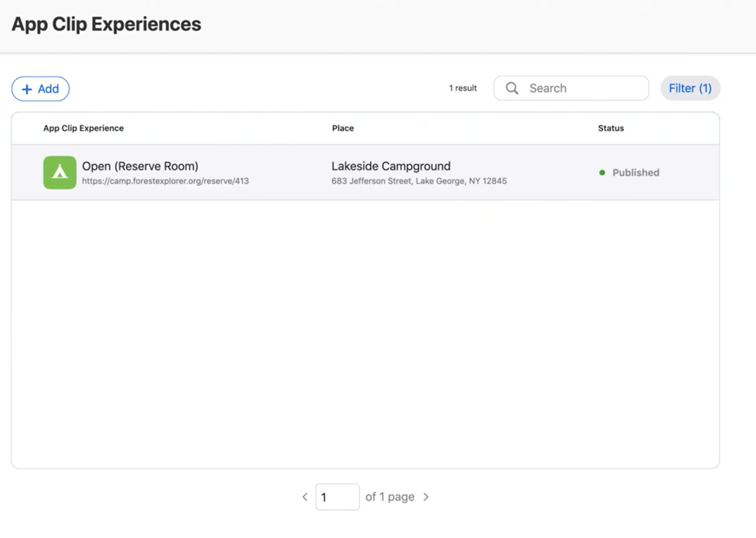
Task: Click the camp.forestexplorer.org reserve URL text
Action: 165,181
